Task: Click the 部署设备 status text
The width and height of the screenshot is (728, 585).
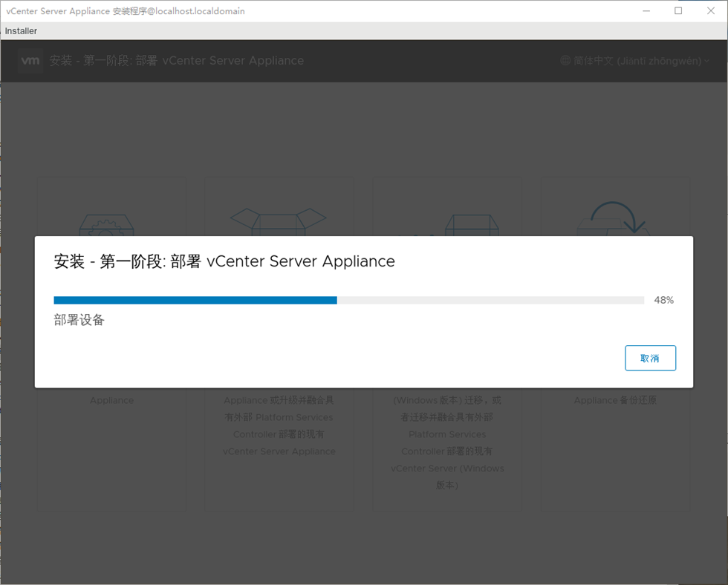Action: pyautogui.click(x=79, y=321)
